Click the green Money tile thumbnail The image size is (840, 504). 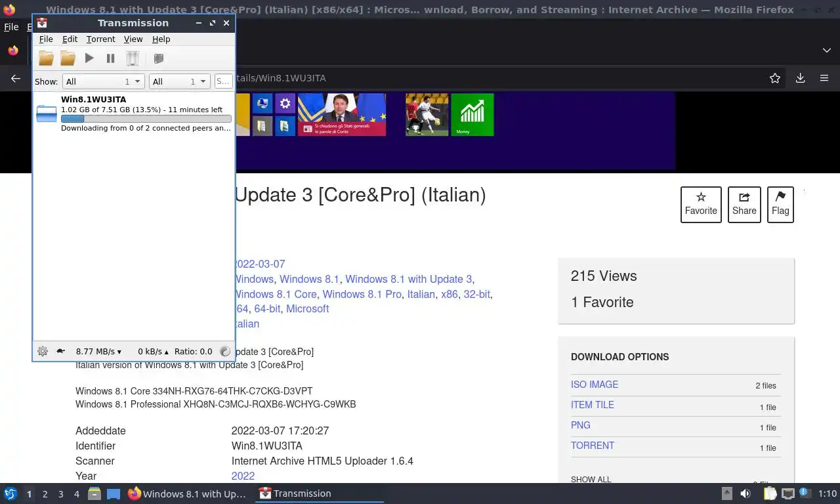pyautogui.click(x=472, y=114)
